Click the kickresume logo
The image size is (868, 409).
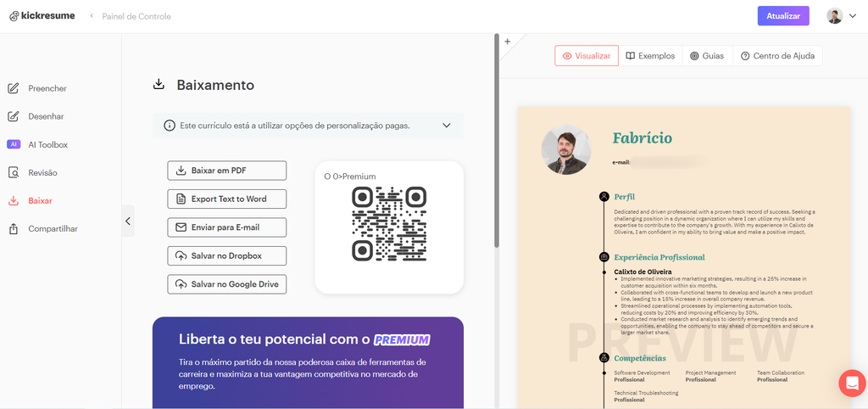(x=42, y=16)
